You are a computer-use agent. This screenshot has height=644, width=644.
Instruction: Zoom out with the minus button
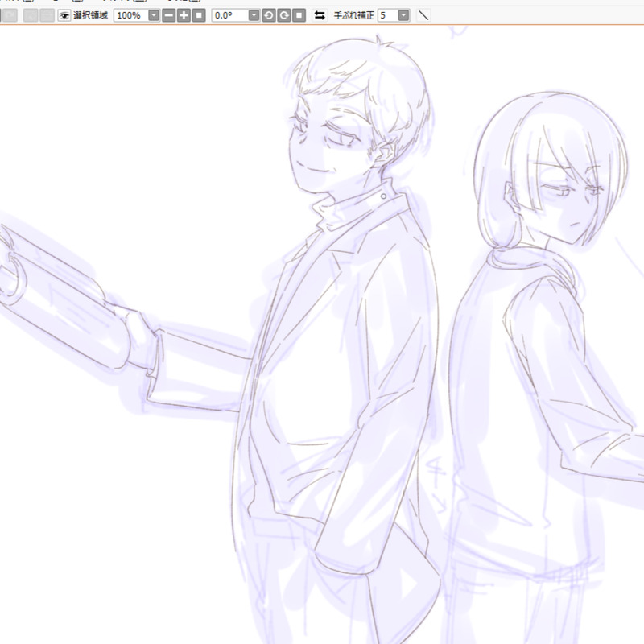169,15
